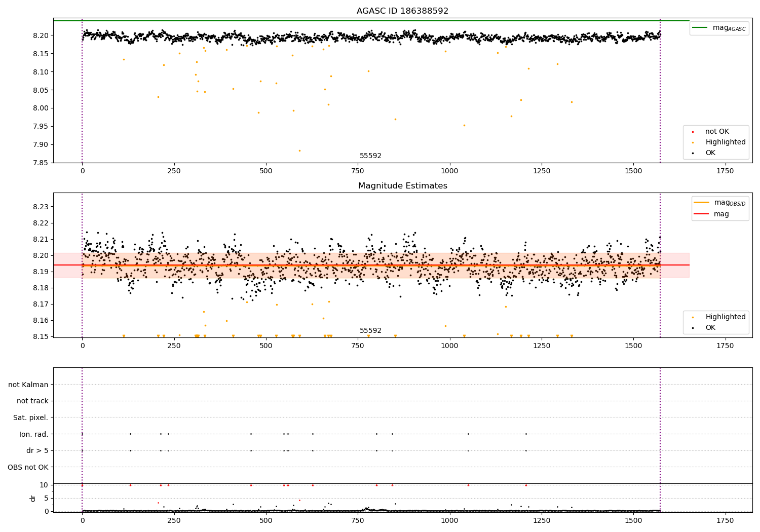The width and height of the screenshot is (760, 532).
Task: Click the 8.10 y-axis tick label
Action: (41, 72)
